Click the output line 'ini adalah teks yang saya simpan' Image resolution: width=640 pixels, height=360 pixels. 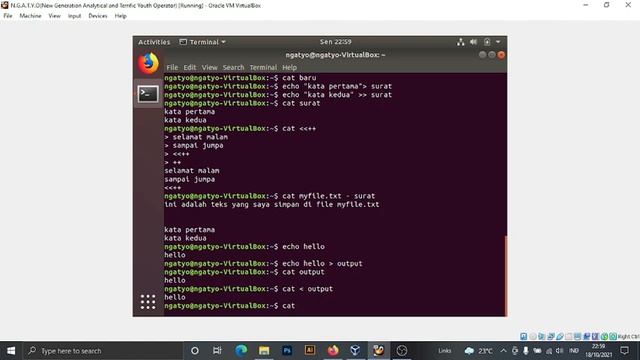pos(271,204)
